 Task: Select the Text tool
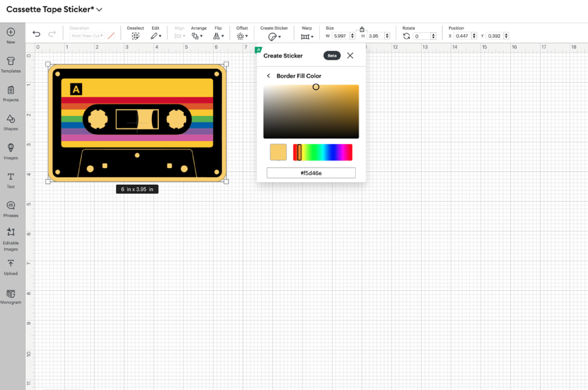coord(11,177)
